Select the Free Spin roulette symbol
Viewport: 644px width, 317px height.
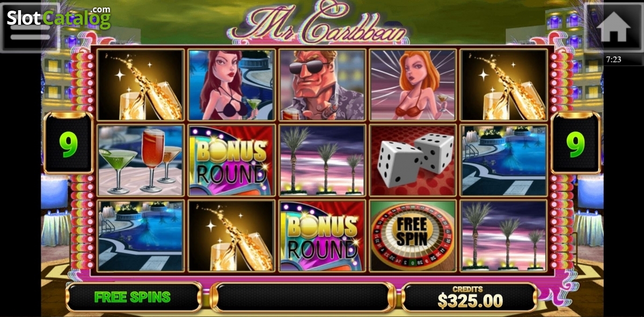[x=413, y=235]
